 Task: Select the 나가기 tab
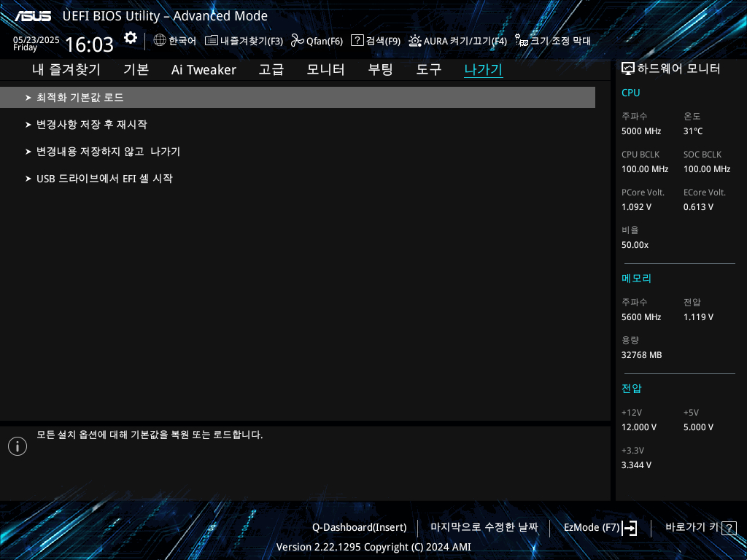coord(484,70)
